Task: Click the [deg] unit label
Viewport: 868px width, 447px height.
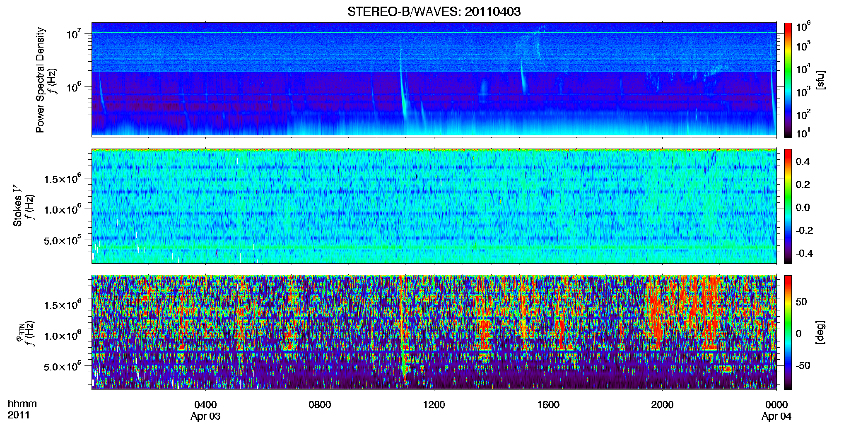Action: 820,332
